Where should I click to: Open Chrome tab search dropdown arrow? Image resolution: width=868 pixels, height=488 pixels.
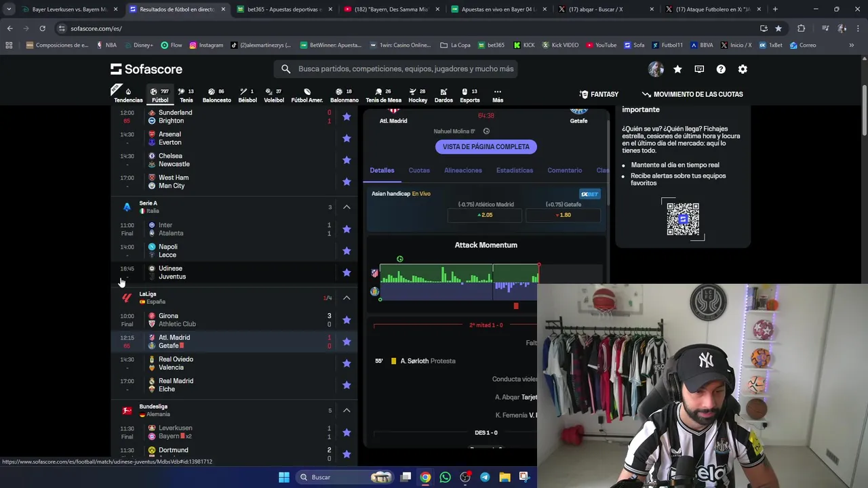(8, 9)
